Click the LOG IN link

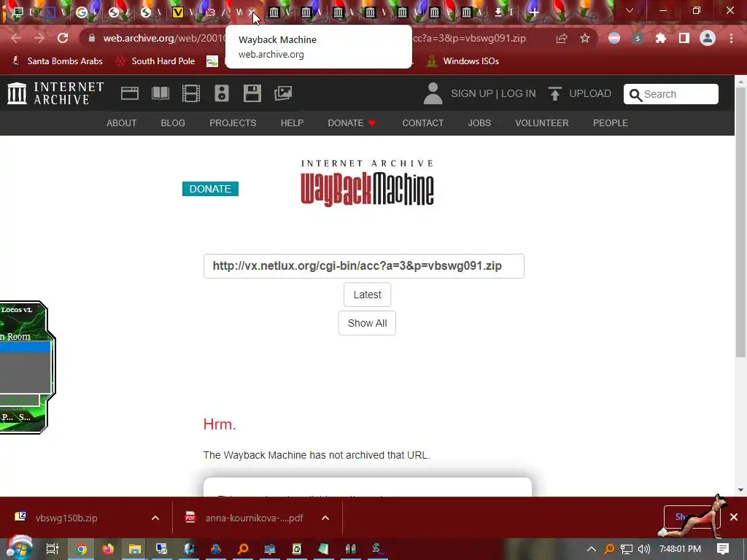pos(519,93)
